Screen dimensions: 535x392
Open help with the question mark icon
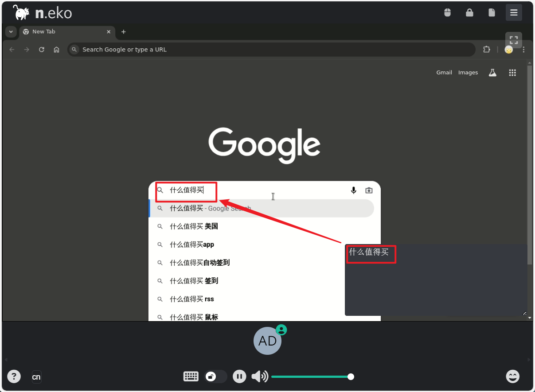(x=14, y=376)
